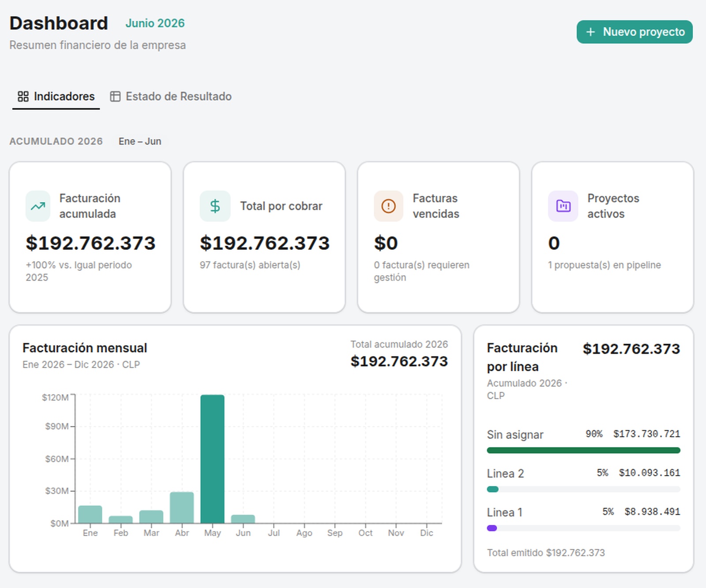The width and height of the screenshot is (706, 588).
Task: Switch to the Indicadores tab
Action: click(x=56, y=96)
